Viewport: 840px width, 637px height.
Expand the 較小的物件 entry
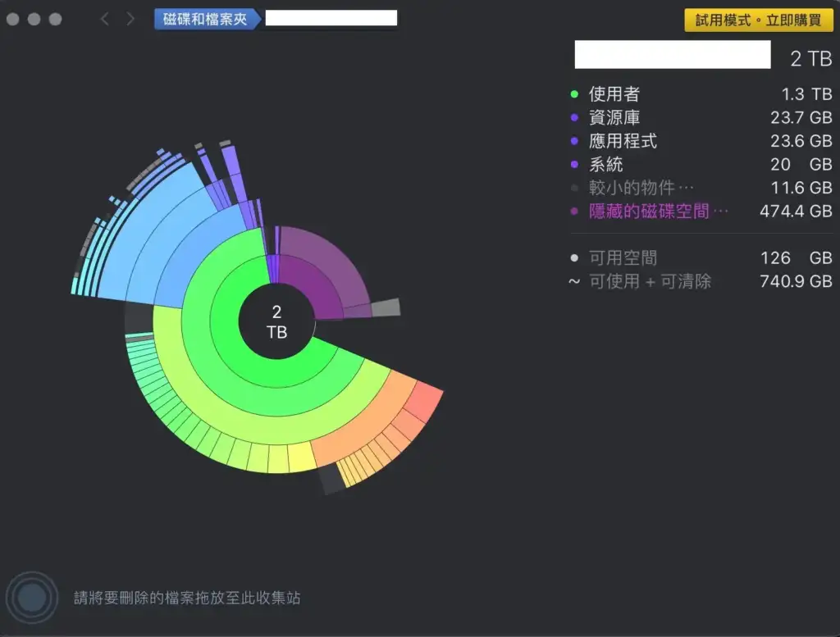pos(641,189)
